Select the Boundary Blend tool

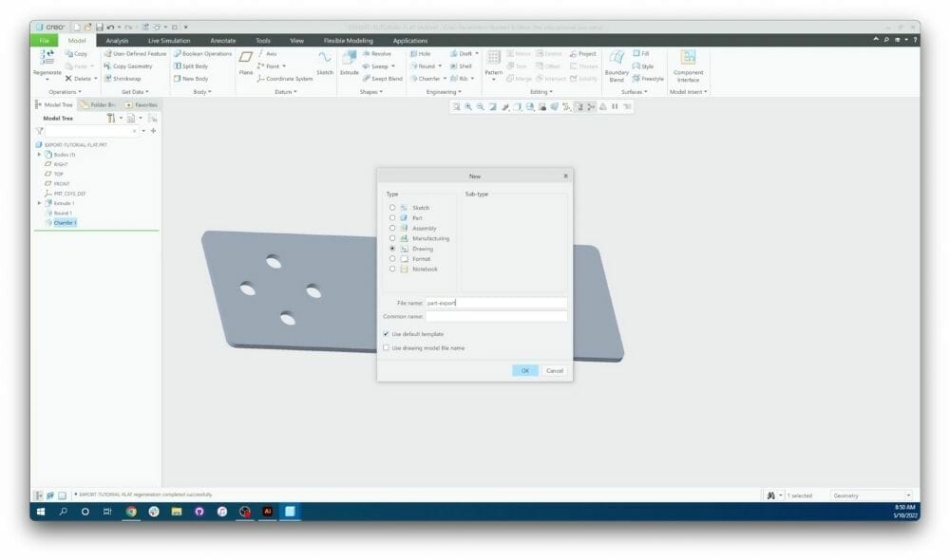tap(616, 64)
